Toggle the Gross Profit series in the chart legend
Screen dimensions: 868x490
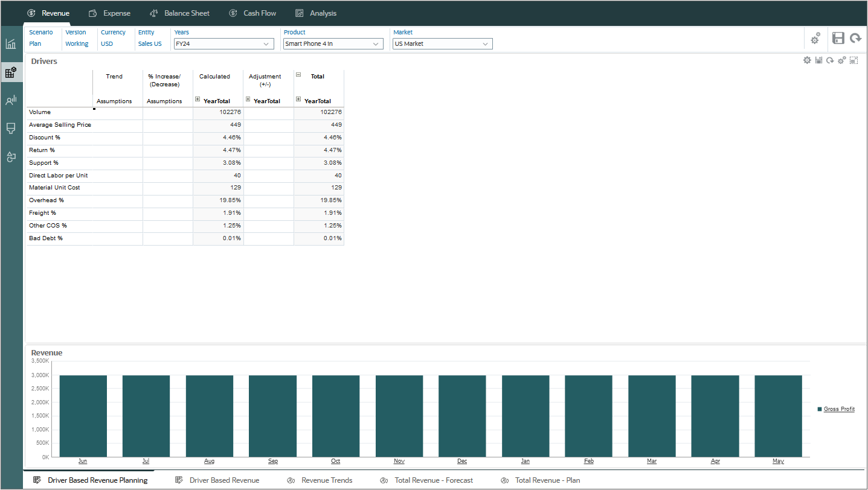point(839,409)
